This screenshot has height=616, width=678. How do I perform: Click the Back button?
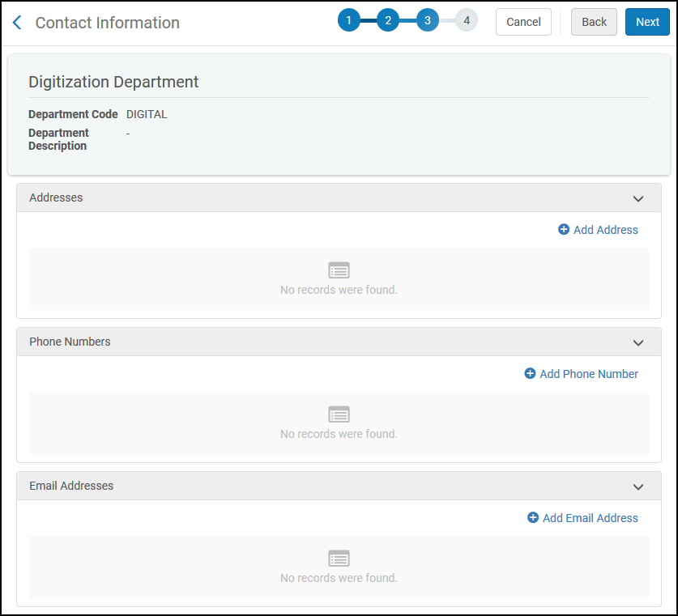(x=594, y=22)
